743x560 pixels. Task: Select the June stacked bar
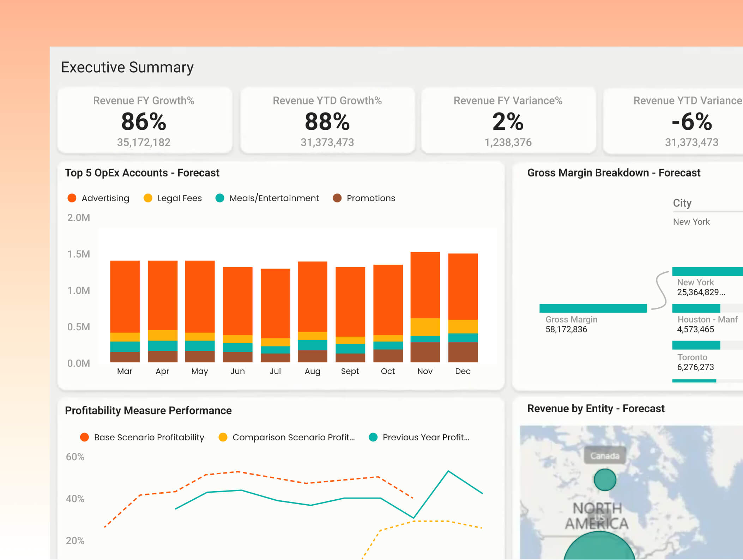238,314
